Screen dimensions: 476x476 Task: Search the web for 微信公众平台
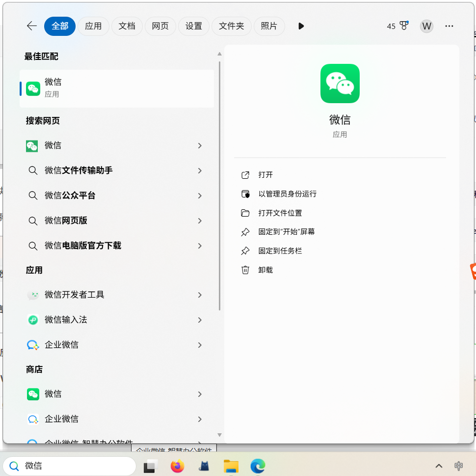[x=70, y=196]
